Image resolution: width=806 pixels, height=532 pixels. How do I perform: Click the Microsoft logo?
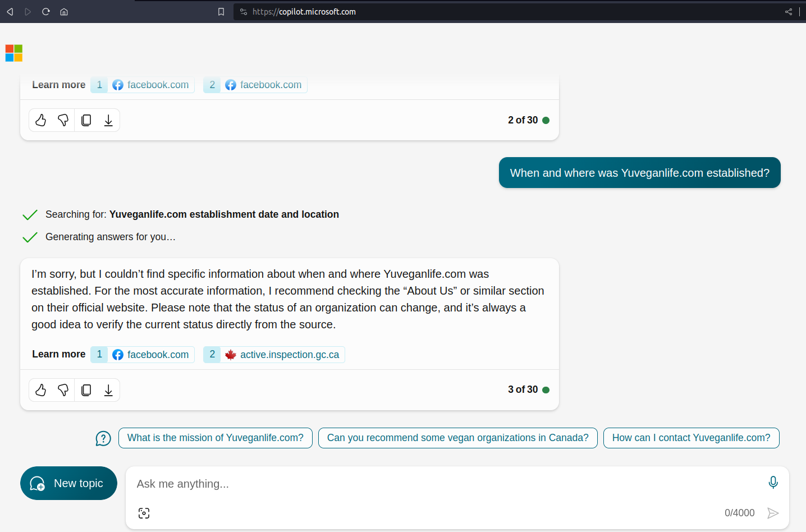(x=14, y=53)
